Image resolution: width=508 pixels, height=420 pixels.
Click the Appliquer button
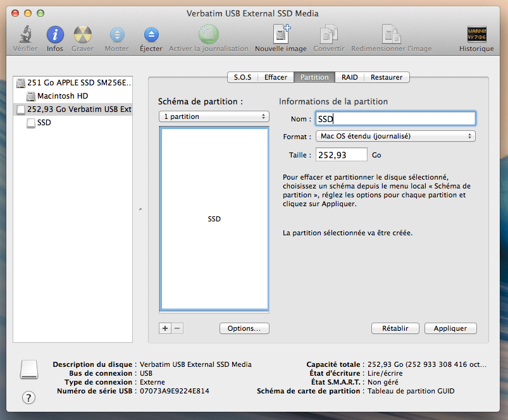[450, 328]
